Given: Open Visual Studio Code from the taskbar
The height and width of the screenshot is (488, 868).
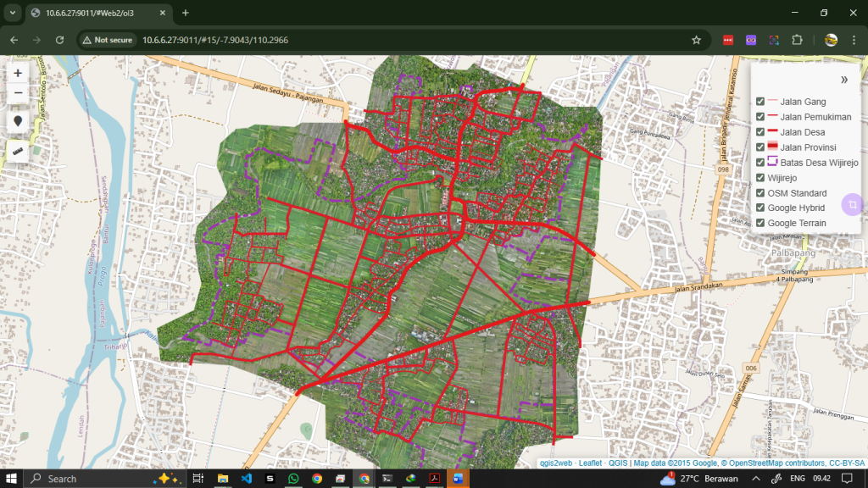Looking at the screenshot, I should [247, 479].
